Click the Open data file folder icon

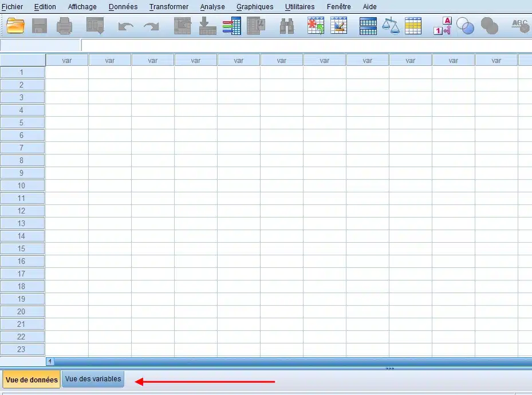click(15, 26)
